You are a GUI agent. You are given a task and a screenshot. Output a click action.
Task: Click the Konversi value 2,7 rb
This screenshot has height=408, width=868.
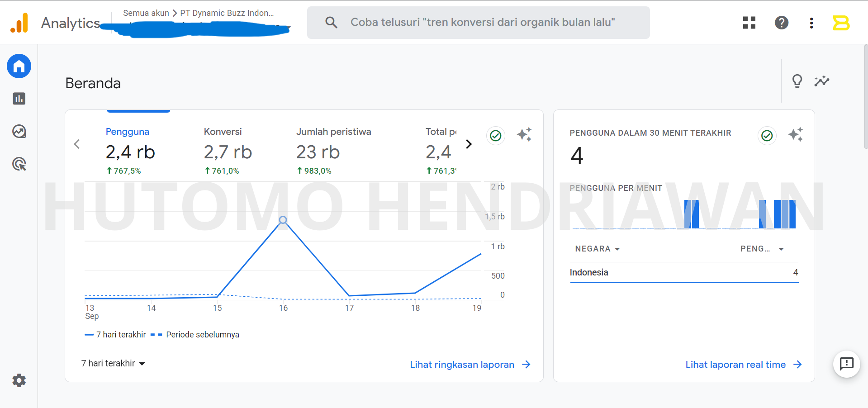click(228, 152)
